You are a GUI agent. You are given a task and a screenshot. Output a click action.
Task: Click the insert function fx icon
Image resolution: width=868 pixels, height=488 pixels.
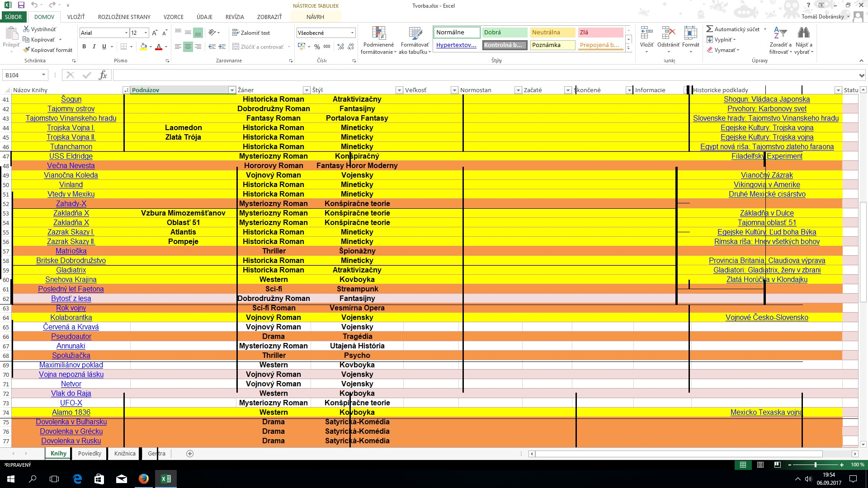point(103,75)
